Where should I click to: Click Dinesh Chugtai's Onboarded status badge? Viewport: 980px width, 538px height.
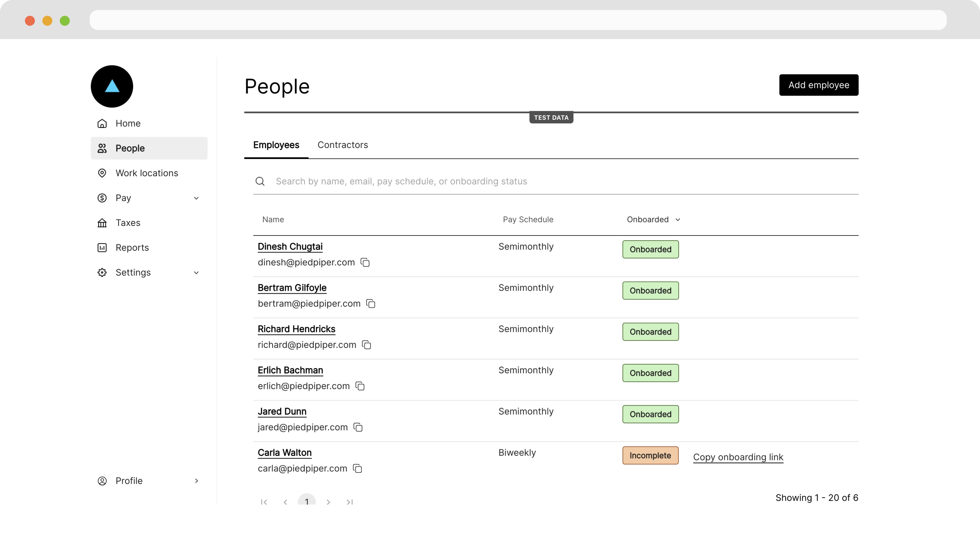coord(650,249)
